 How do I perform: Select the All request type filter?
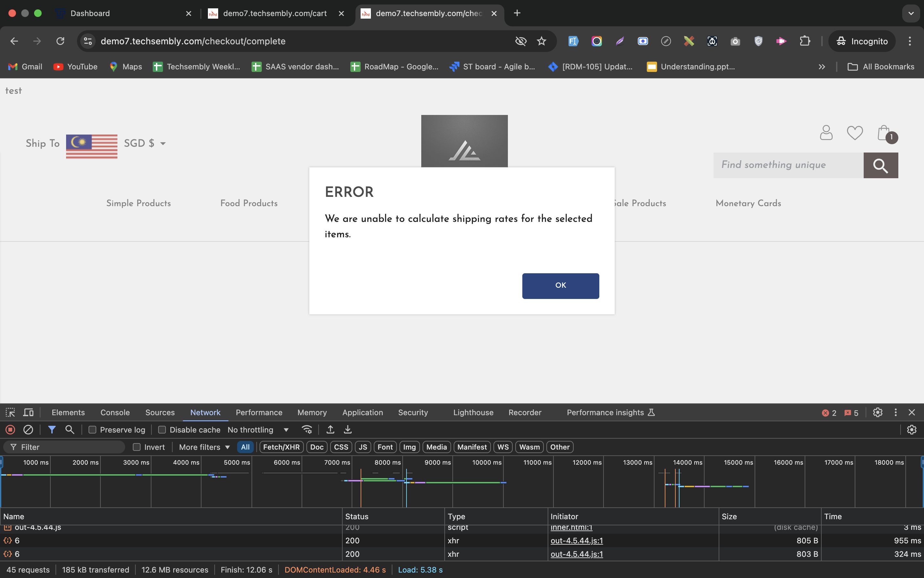245,447
